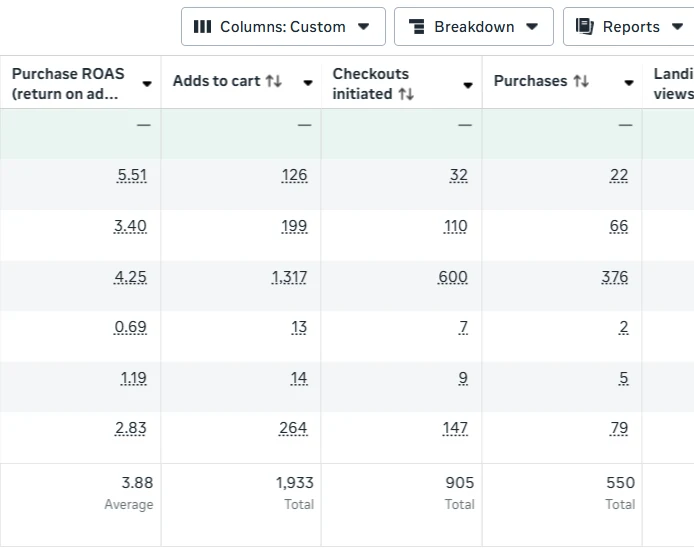The height and width of the screenshot is (548, 694).
Task: Click Purchases value 79
Action: (619, 428)
